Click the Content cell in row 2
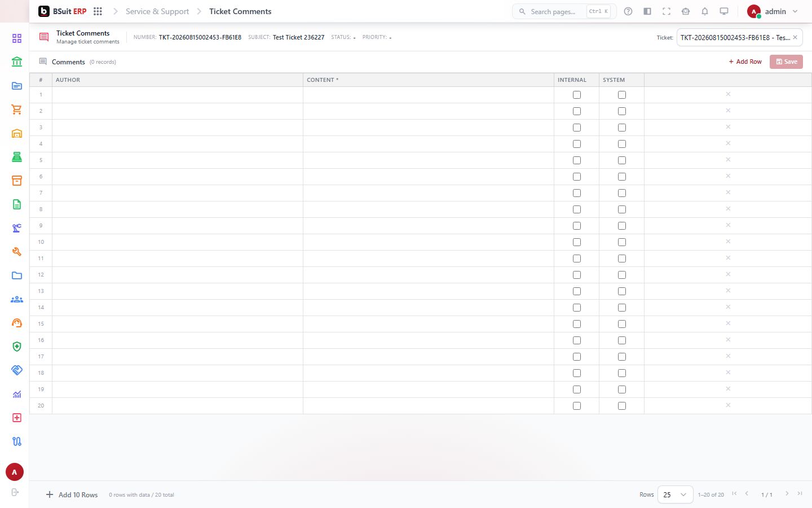 [429, 111]
